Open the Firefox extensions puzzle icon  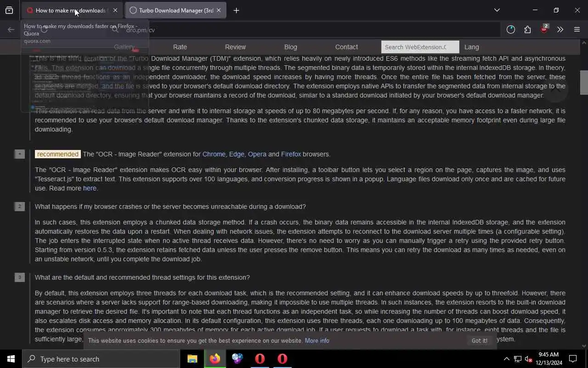coord(527,29)
